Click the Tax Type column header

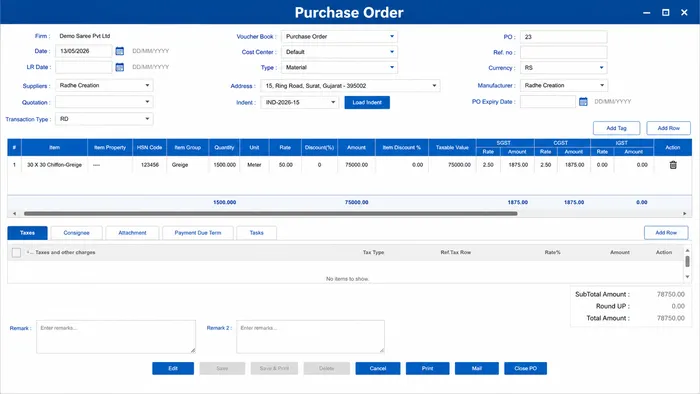point(373,253)
